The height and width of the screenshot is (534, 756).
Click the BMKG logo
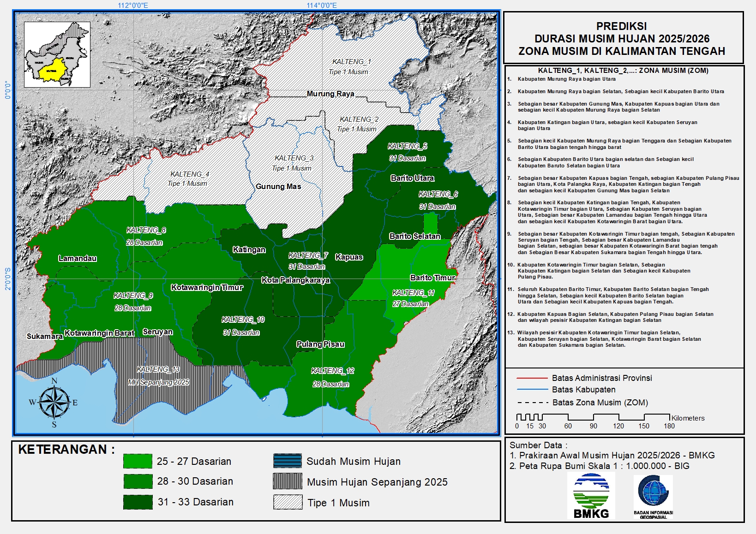coord(591,496)
